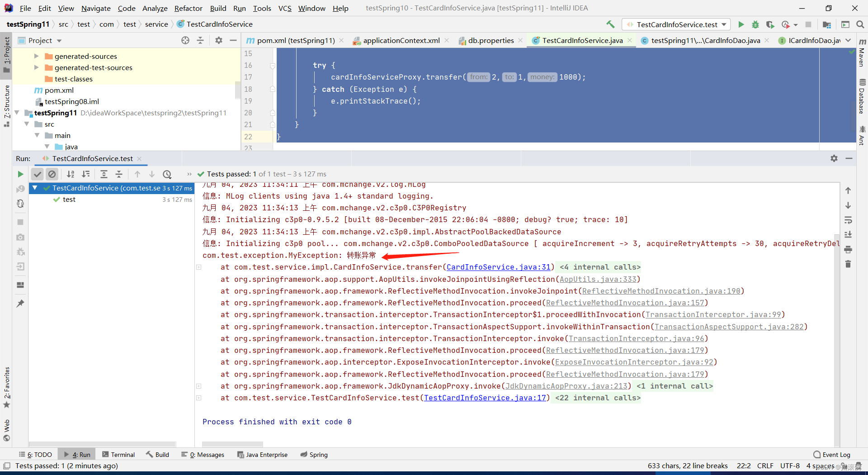Select the passed 'test' result row
Image resolution: width=868 pixels, height=475 pixels.
tap(112, 199)
